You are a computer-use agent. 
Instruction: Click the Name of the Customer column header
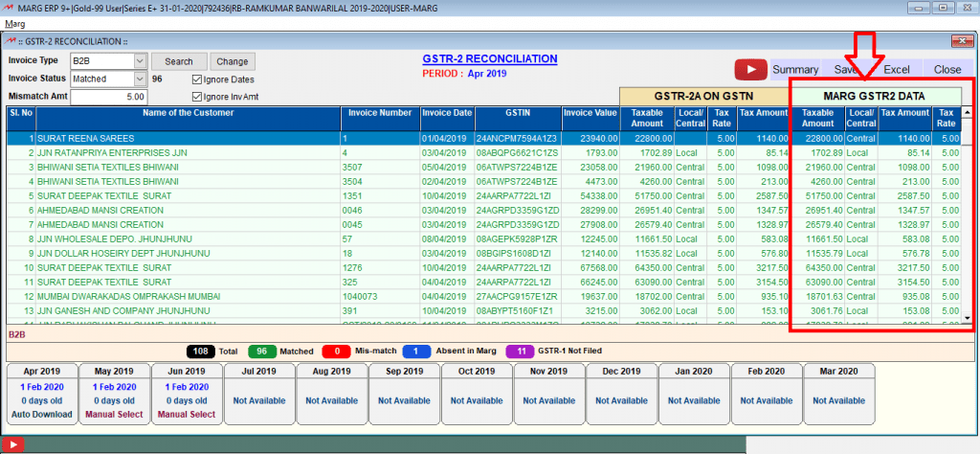tap(189, 118)
